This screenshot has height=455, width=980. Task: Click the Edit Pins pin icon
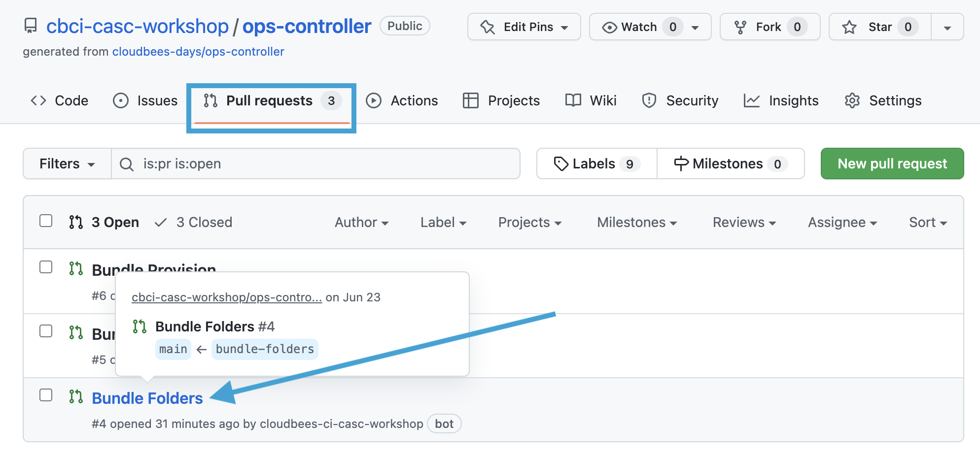pos(488,27)
